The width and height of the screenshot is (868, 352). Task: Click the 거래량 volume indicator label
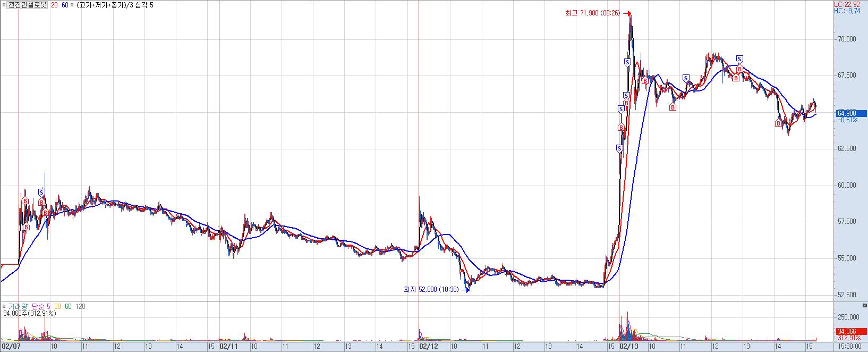[x=18, y=306]
